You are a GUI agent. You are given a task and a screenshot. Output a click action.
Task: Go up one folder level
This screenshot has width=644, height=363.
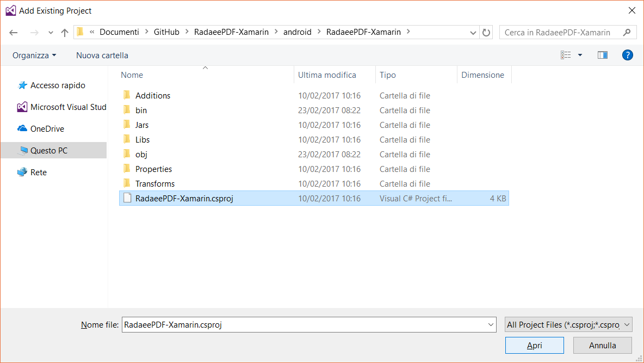[x=65, y=33]
